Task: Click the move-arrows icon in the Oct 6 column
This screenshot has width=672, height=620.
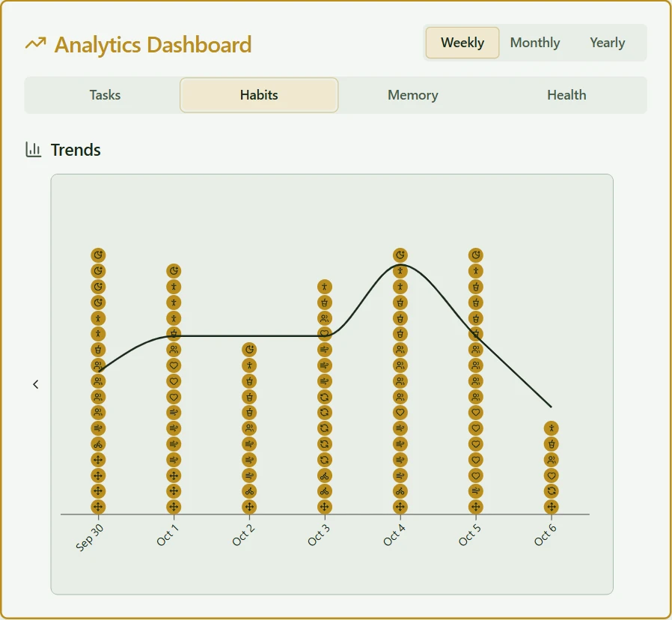Action: (551, 507)
